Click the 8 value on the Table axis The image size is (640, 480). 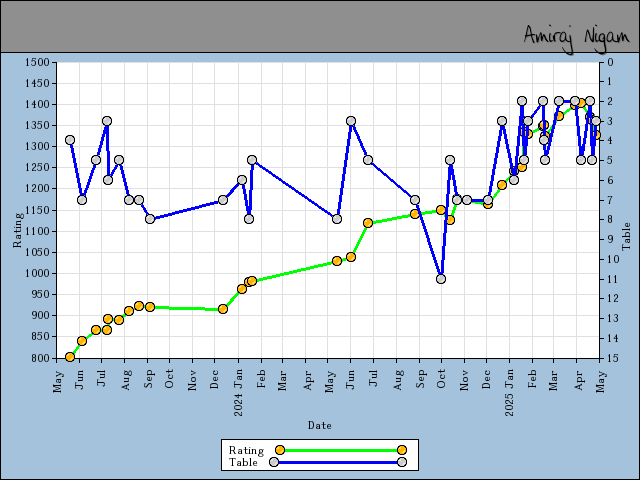click(x=611, y=220)
